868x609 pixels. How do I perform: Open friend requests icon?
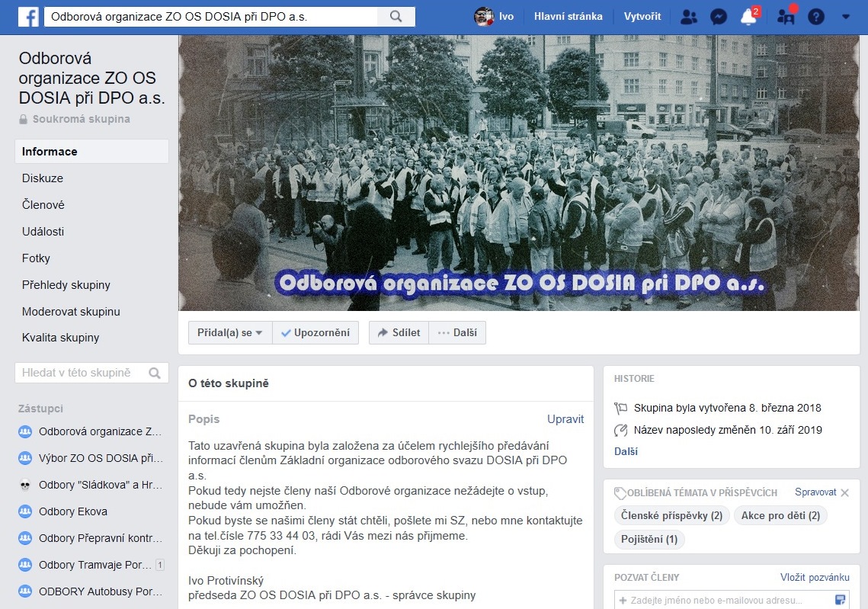[x=689, y=17]
